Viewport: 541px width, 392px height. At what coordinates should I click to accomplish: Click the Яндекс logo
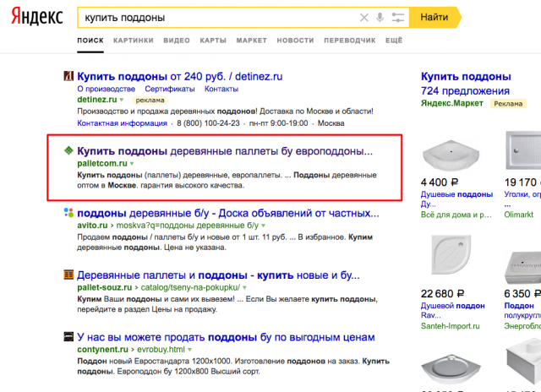[37, 17]
